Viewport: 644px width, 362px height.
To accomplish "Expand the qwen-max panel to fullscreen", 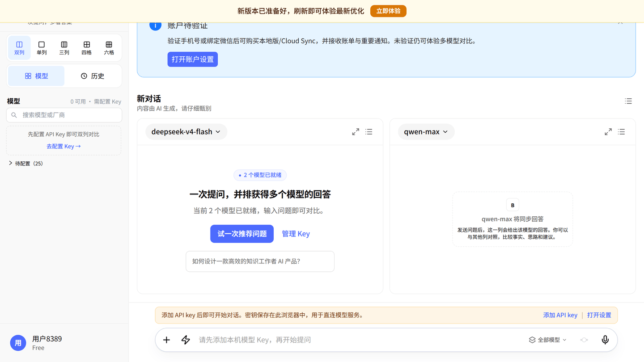I will (608, 132).
